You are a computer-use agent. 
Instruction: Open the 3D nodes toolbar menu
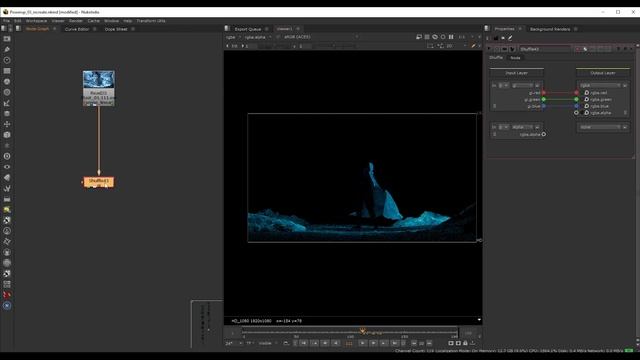coord(7,135)
